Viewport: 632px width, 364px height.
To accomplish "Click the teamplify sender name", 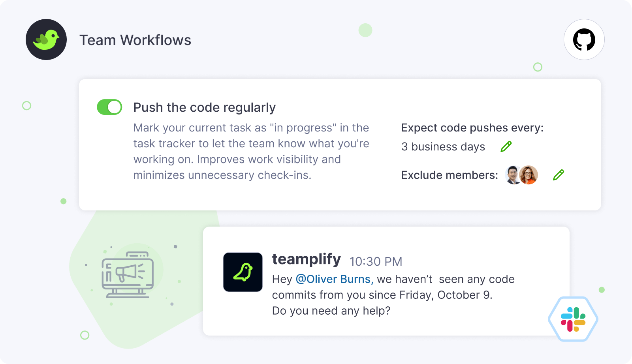I will pos(306,259).
